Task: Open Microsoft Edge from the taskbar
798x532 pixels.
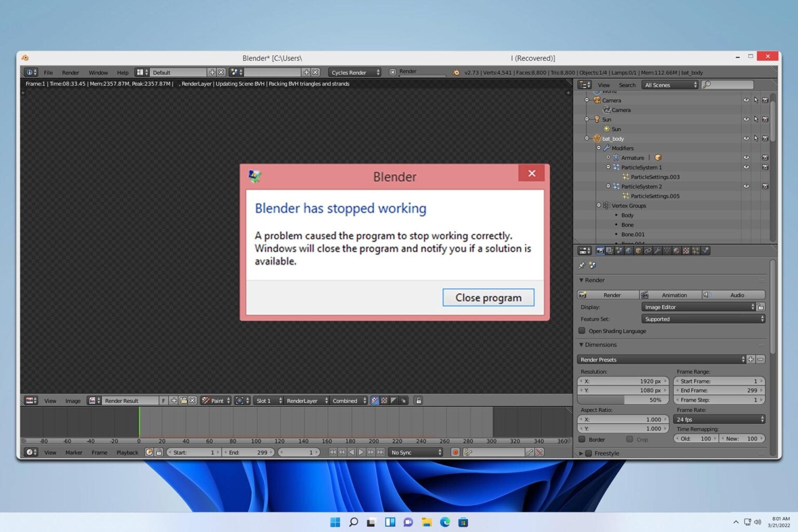Action: coord(445,522)
